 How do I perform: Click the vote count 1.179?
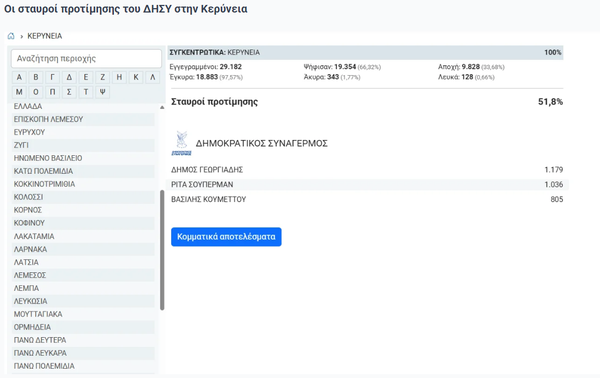[x=554, y=169]
